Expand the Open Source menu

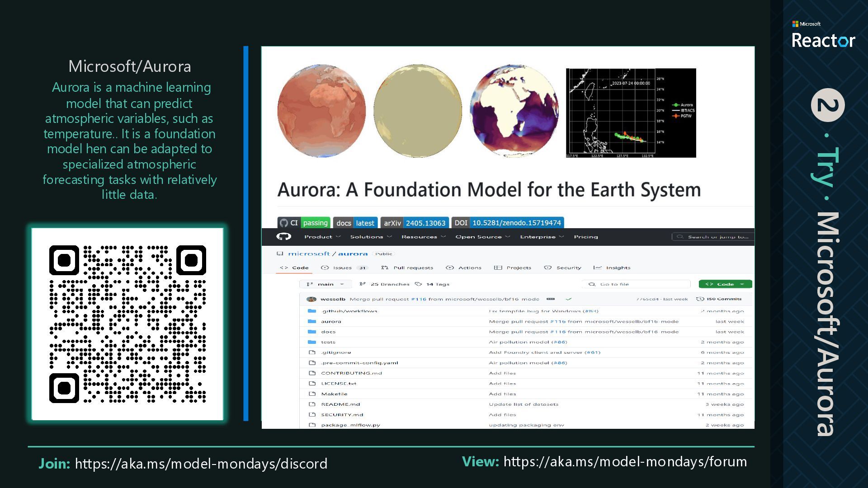pyautogui.click(x=482, y=237)
